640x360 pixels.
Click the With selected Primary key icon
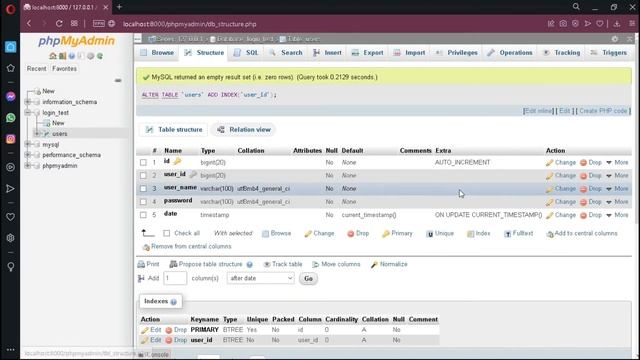coord(385,234)
